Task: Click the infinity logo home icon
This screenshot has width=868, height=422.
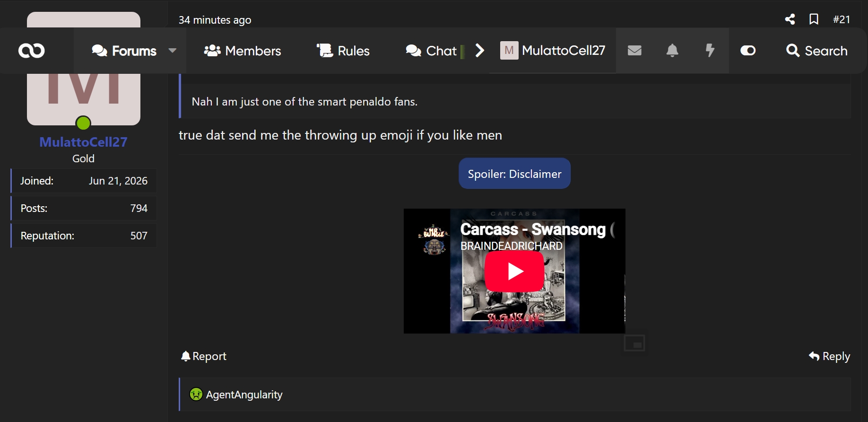Action: pos(32,51)
